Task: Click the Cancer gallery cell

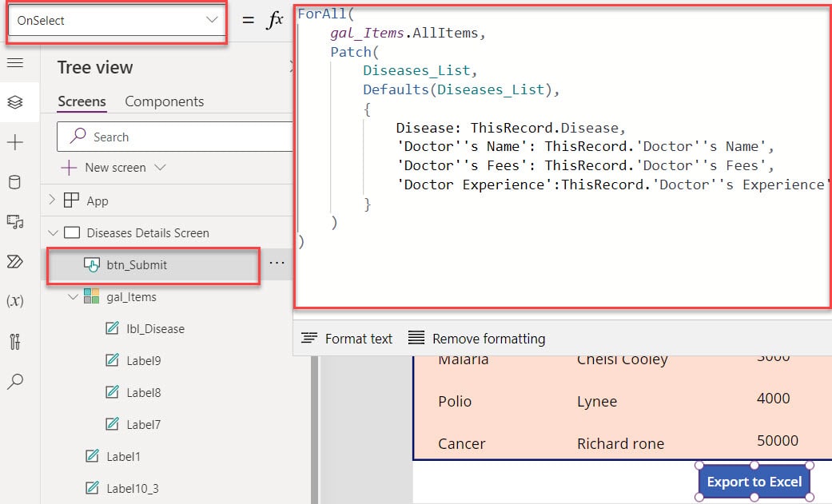Action: (x=462, y=443)
